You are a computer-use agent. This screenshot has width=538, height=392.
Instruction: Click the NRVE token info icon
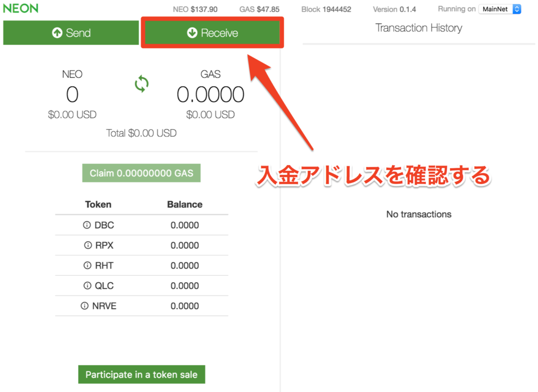85,306
